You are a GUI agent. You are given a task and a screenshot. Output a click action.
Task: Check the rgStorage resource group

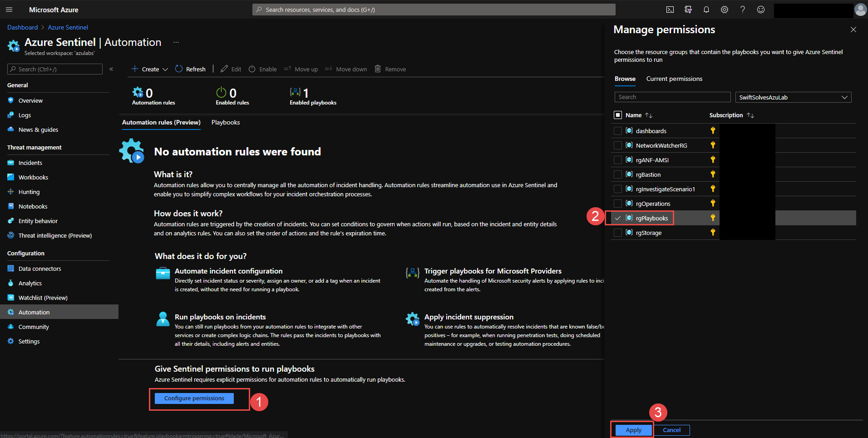[x=618, y=233]
